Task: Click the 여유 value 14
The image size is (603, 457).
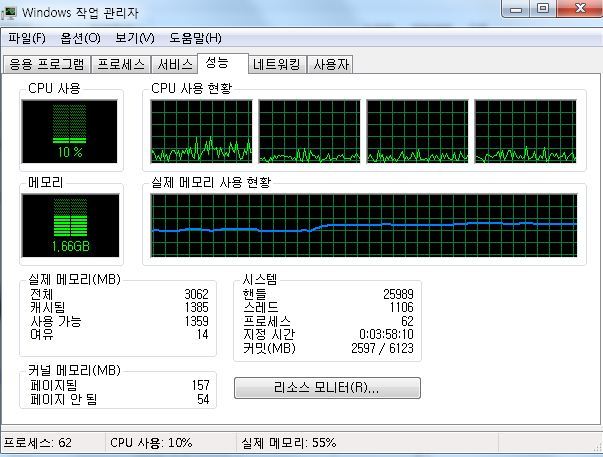Action: point(202,334)
